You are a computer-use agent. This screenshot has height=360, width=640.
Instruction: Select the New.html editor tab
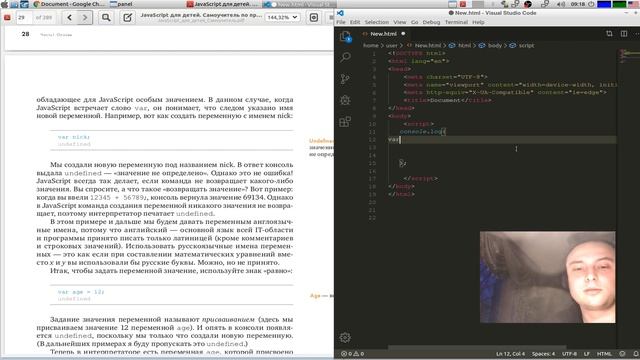point(384,34)
